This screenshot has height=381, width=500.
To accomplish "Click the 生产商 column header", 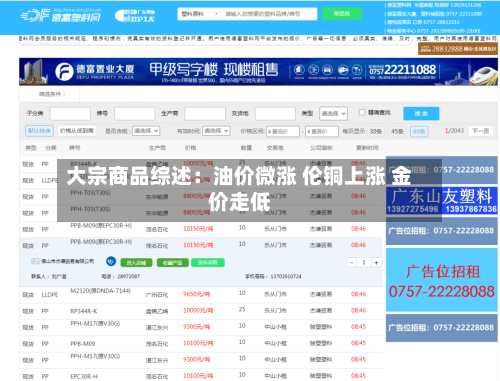I will 157,148.
